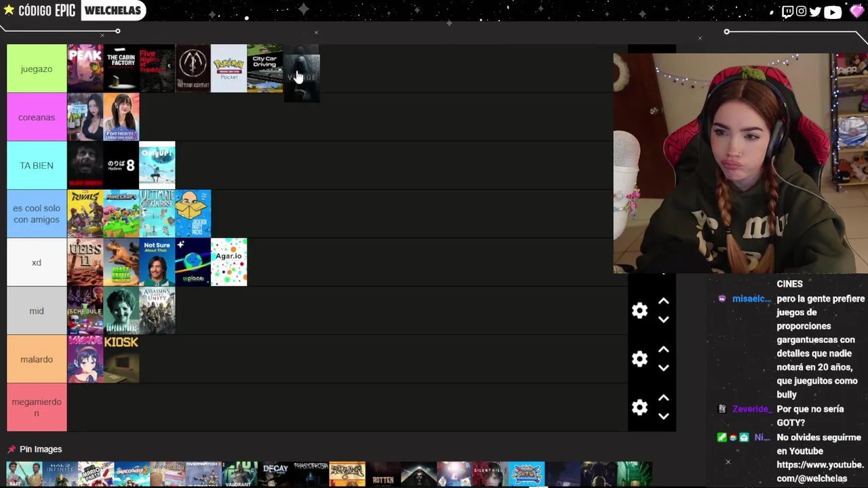
Task: Select the anime girl tile in malardo
Action: (x=85, y=359)
